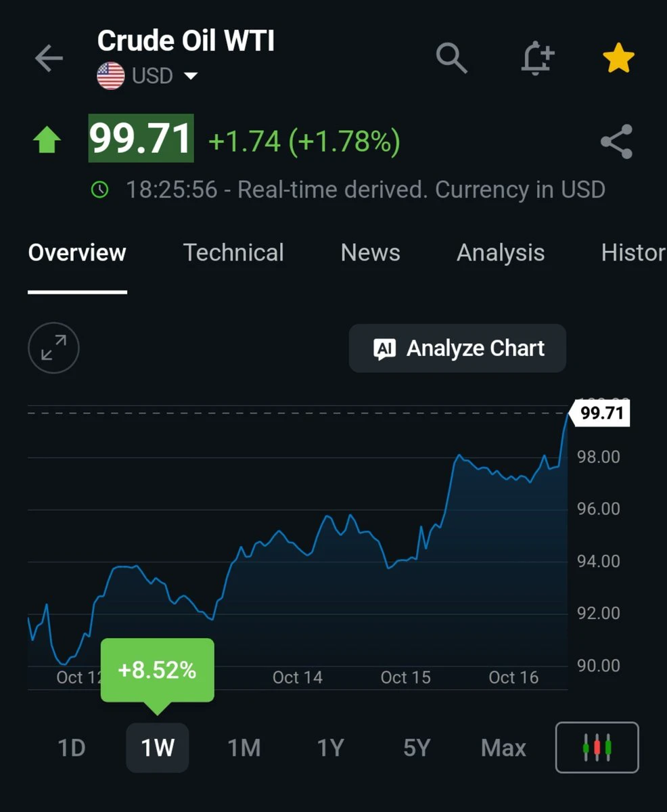Screen dimensions: 667x812
Task: Toggle the favorite star for Crude Oil WTI
Action: click(x=618, y=59)
